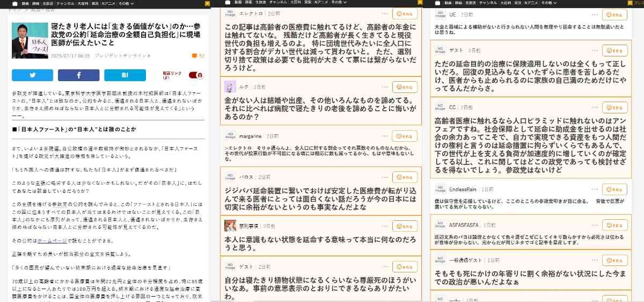This screenshot has width=644, height=302.
Task: Open ルク's avatar profile image
Action: coord(230,87)
